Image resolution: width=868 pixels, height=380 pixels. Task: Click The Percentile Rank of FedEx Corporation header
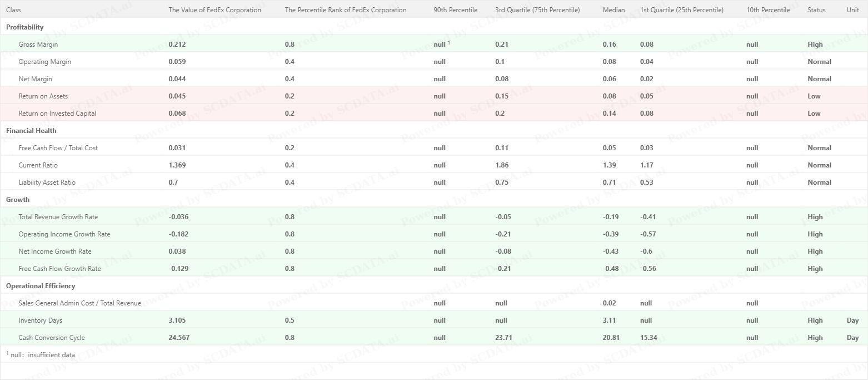[x=345, y=10]
